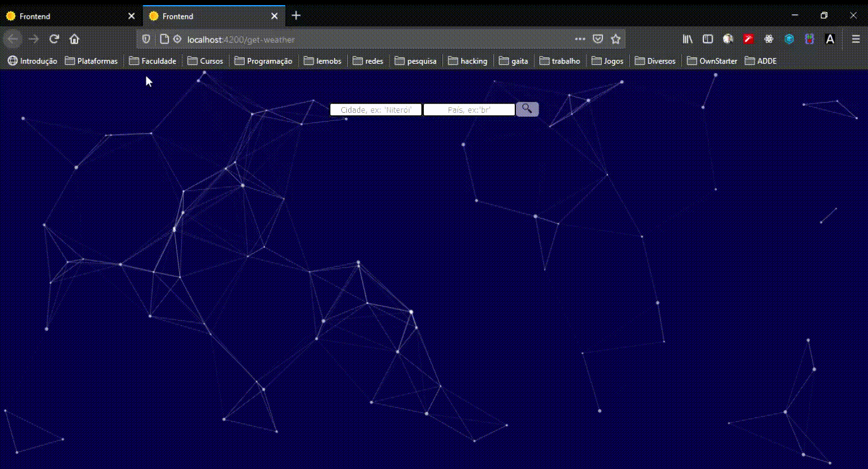The width and height of the screenshot is (868, 469).
Task: Open the Library icon in toolbar
Action: click(688, 39)
